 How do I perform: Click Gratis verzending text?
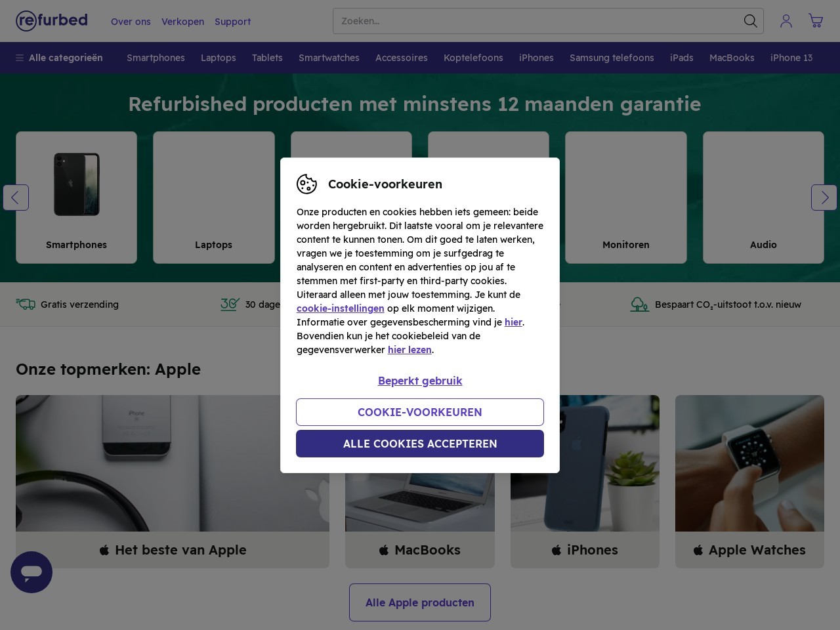click(x=79, y=304)
